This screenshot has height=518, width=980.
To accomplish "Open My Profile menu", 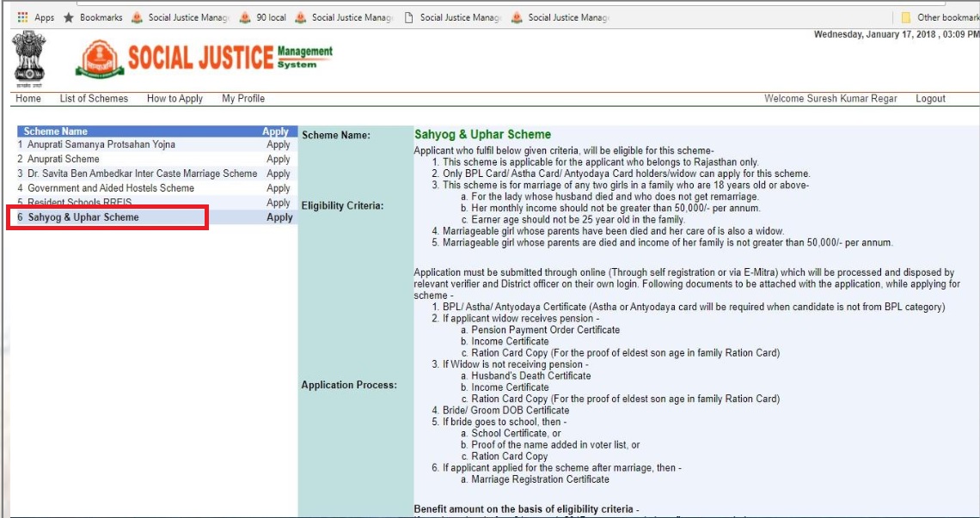I will pos(243,99).
